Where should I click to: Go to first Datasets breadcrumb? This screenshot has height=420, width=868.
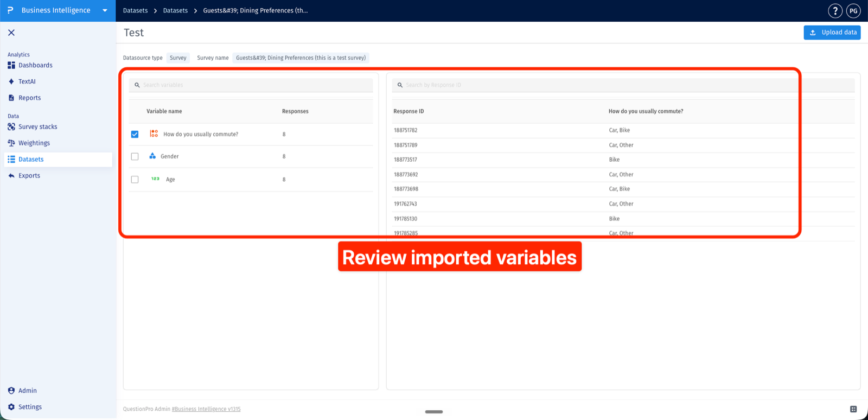click(135, 10)
